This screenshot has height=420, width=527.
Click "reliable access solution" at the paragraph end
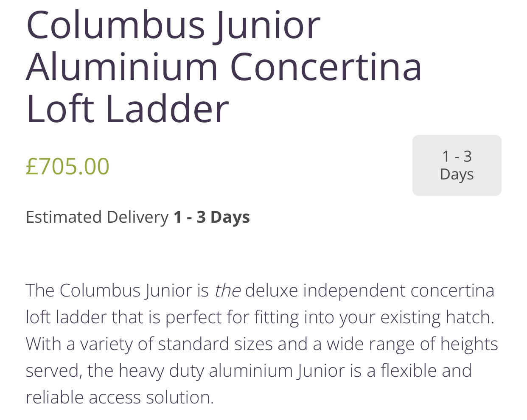(120, 398)
